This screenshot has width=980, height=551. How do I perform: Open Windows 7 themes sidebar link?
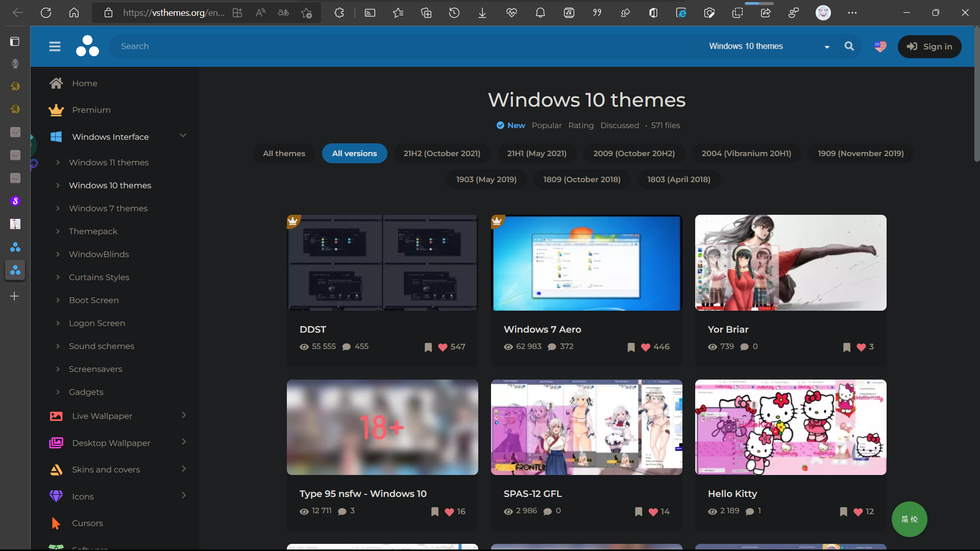[108, 208]
